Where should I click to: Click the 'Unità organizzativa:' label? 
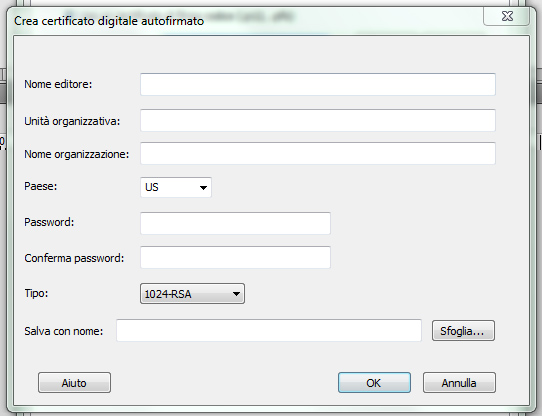[72, 121]
